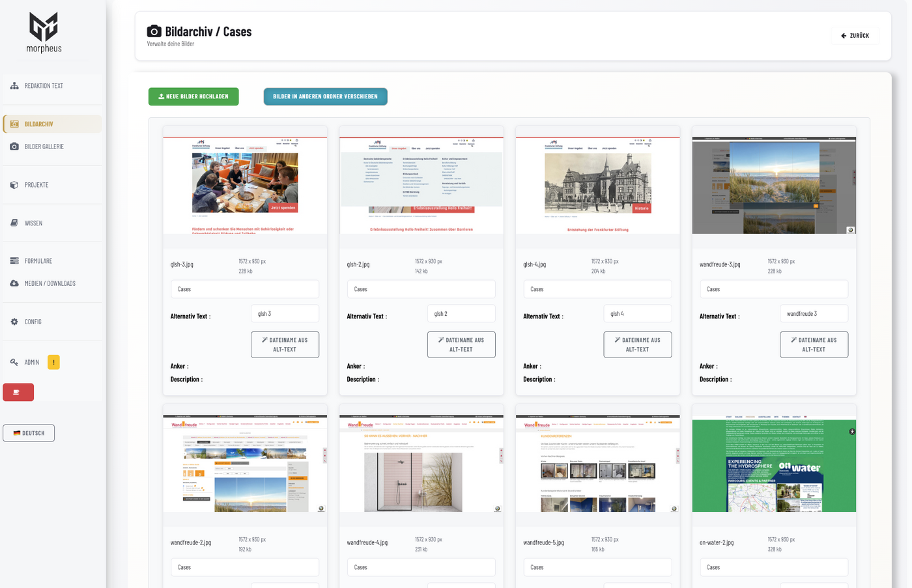Open Medien / Downloads menu item
This screenshot has height=588, width=912.
(x=52, y=283)
